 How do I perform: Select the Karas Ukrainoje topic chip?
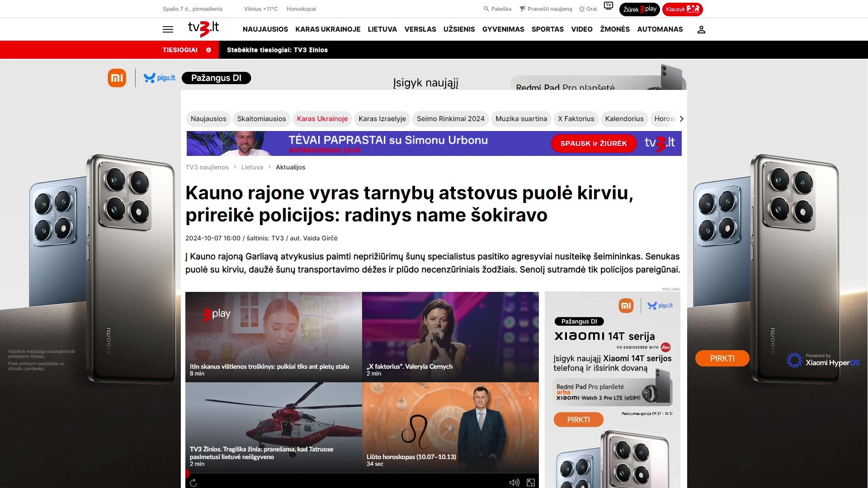[322, 119]
